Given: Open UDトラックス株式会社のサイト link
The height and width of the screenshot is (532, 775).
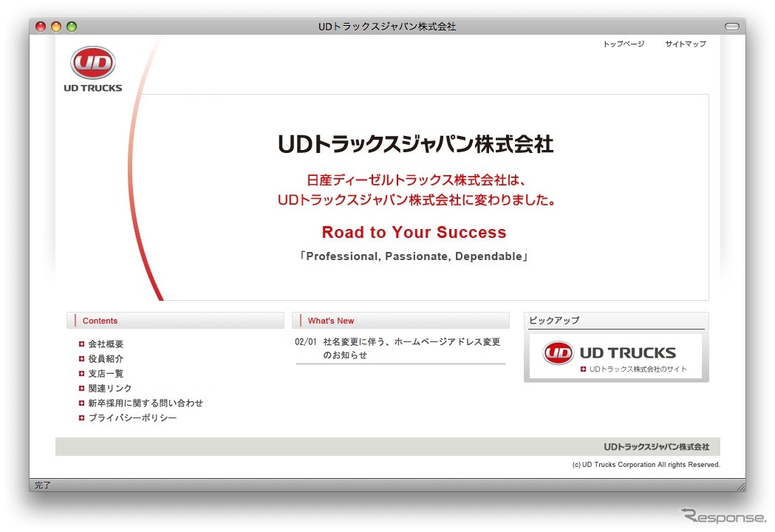Looking at the screenshot, I should click(x=638, y=369).
